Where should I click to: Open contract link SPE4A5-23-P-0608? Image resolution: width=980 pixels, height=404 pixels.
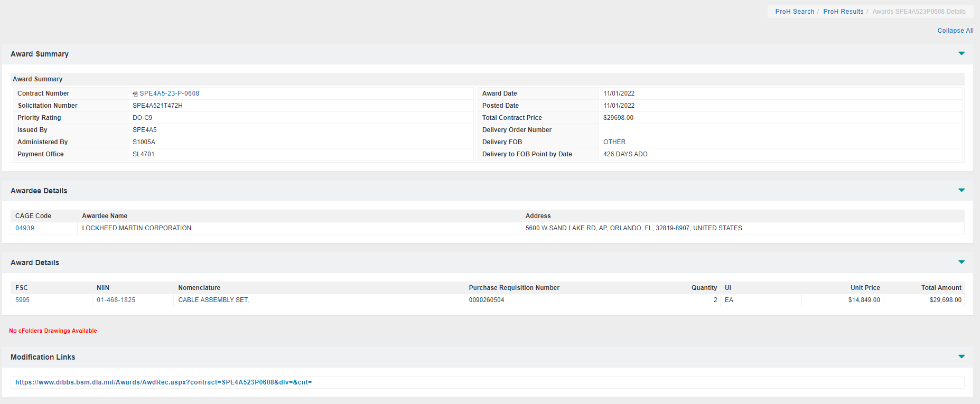(170, 93)
